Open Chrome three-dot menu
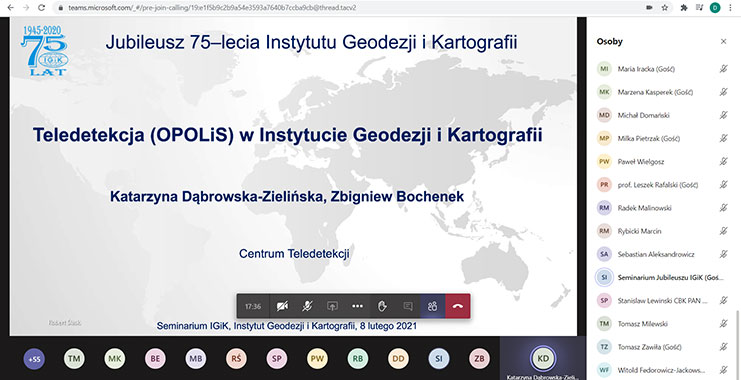741x380 pixels. 731,8
